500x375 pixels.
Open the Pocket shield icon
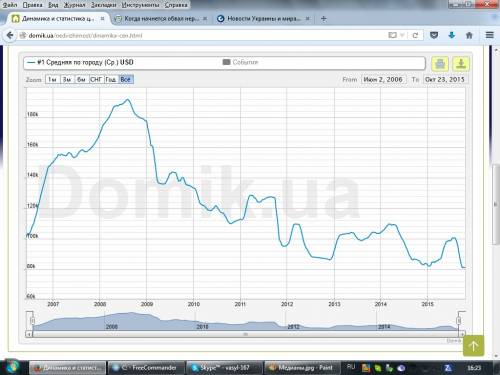434,35
